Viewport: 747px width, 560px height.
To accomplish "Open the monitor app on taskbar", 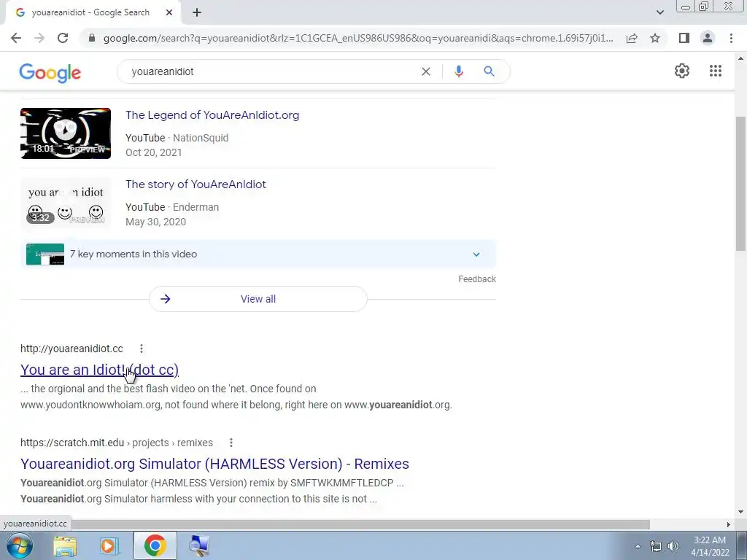I will pos(199,545).
